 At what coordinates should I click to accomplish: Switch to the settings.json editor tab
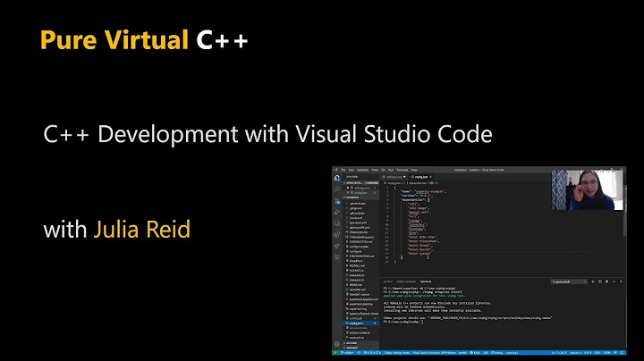[x=394, y=177]
